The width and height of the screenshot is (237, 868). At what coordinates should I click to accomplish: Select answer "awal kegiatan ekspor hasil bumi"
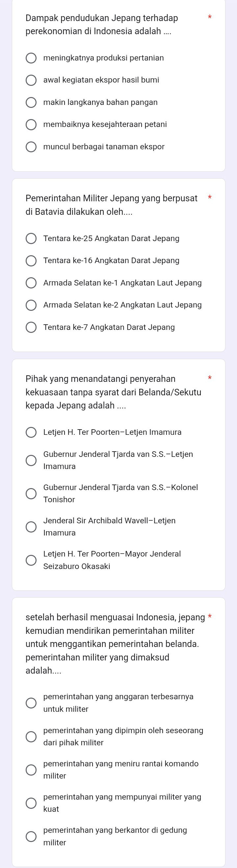[x=31, y=80]
